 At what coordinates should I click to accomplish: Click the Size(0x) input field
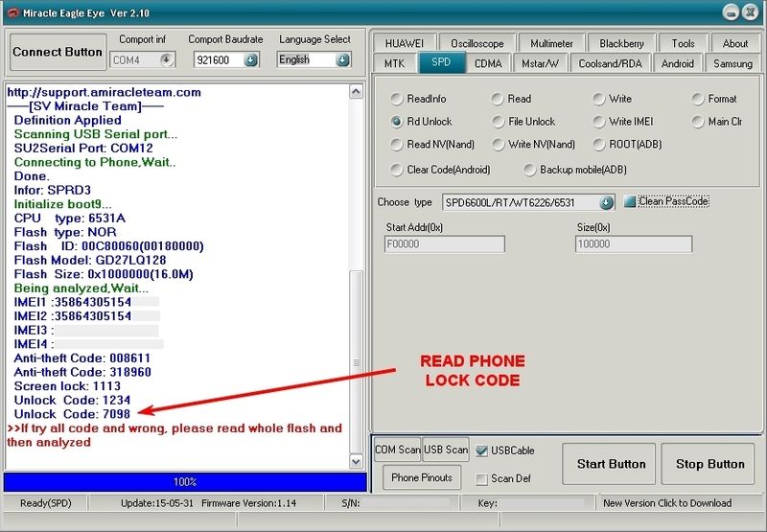point(634,244)
